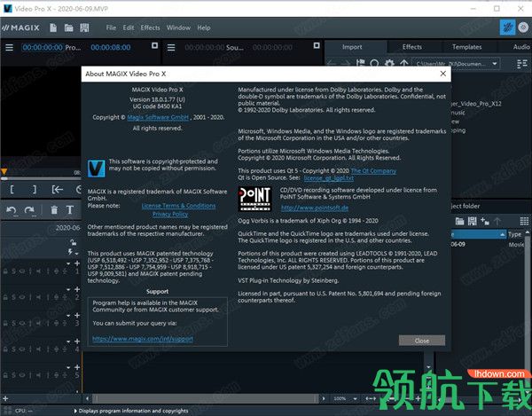
Task: Open the Window menu
Action: point(178,27)
